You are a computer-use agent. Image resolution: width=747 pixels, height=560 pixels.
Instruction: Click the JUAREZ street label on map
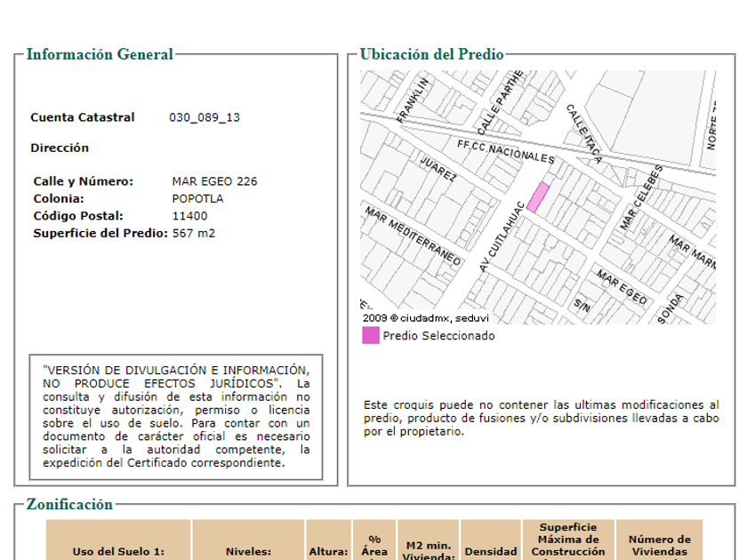pos(438,169)
